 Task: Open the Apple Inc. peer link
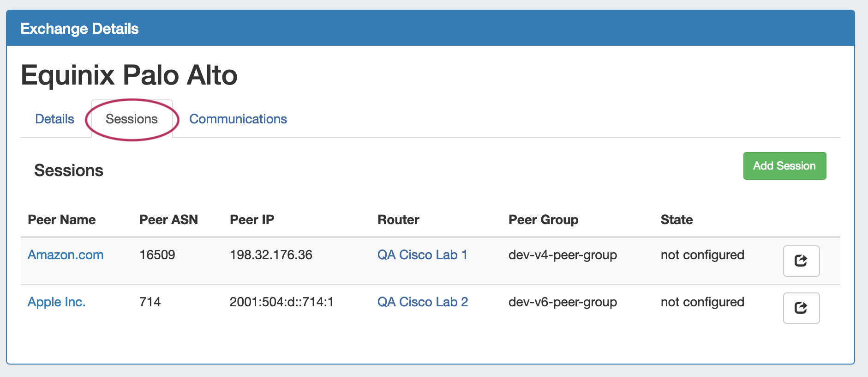pos(56,302)
